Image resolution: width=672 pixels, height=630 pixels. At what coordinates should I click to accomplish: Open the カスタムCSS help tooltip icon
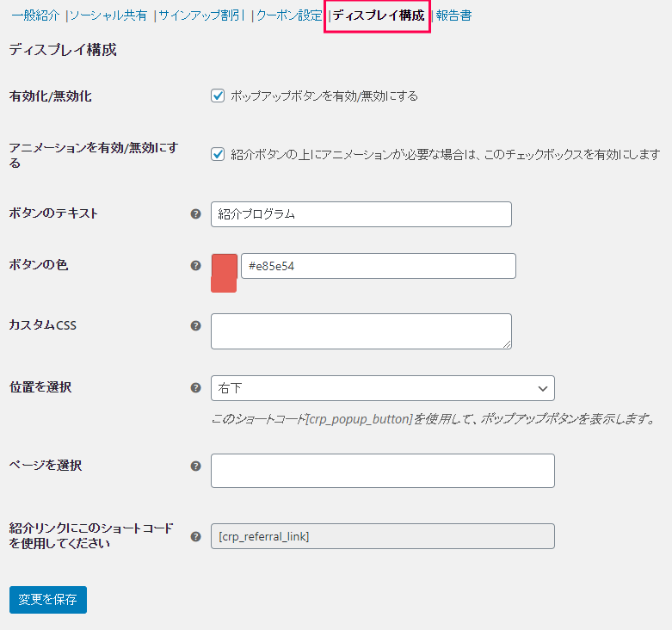coord(195,325)
